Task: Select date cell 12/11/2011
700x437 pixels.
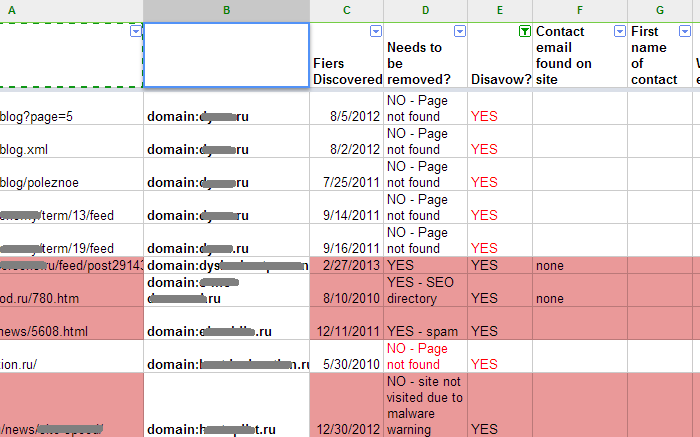Action: pos(346,323)
